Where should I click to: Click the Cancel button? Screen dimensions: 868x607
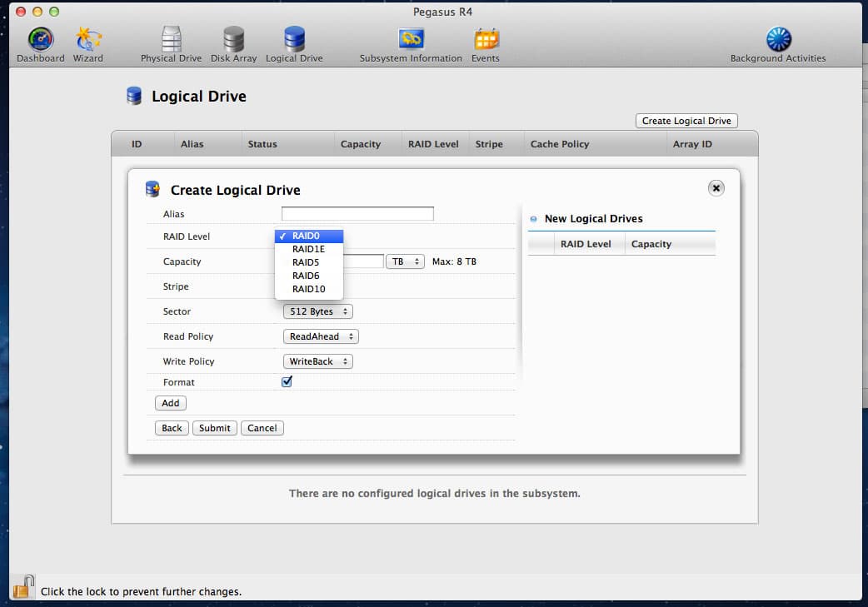pos(262,428)
